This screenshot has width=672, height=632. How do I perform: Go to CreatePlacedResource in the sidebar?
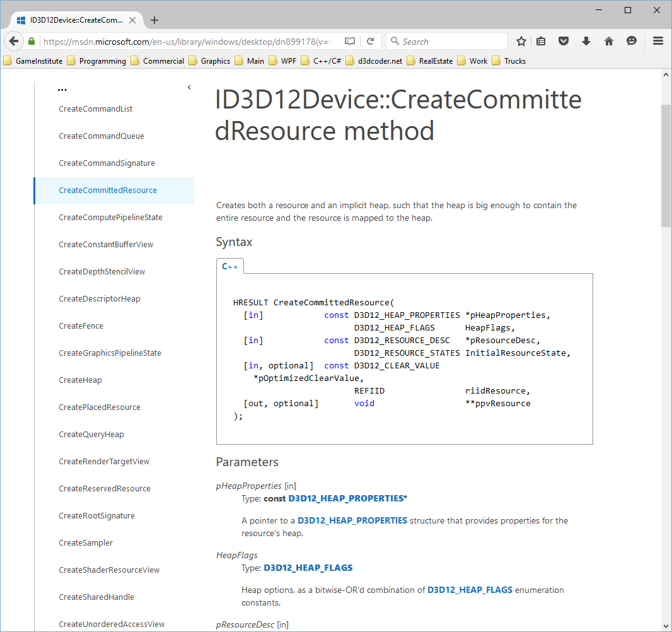[x=100, y=407]
